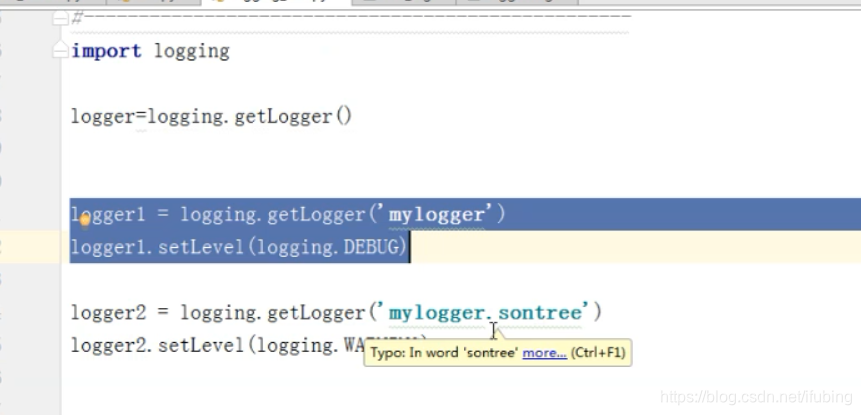Open the yellow intention bulb on the logger1 line
The width and height of the screenshot is (861, 415).
pyautogui.click(x=85, y=220)
